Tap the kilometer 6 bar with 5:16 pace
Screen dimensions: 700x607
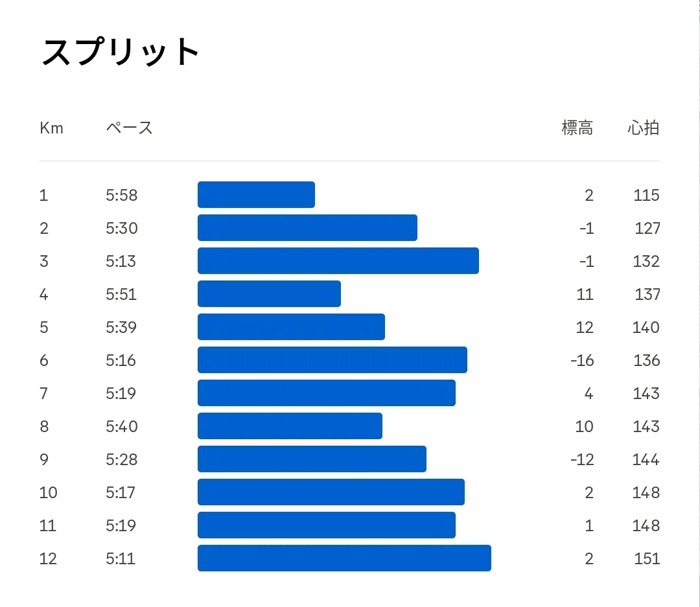[332, 360]
